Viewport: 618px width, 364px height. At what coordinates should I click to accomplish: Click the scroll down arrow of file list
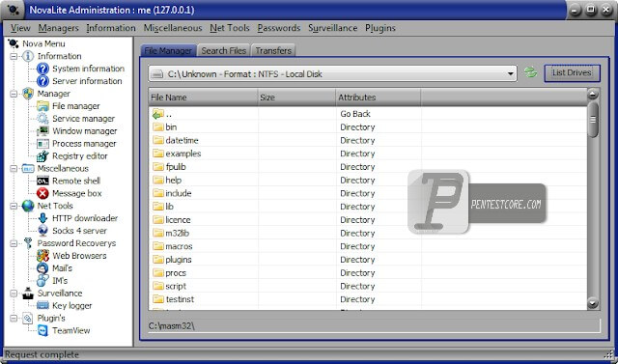(593, 302)
